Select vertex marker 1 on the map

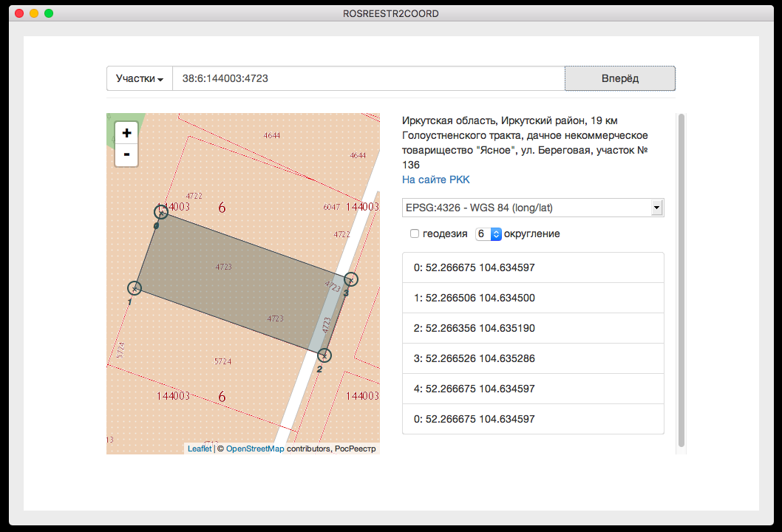[135, 288]
